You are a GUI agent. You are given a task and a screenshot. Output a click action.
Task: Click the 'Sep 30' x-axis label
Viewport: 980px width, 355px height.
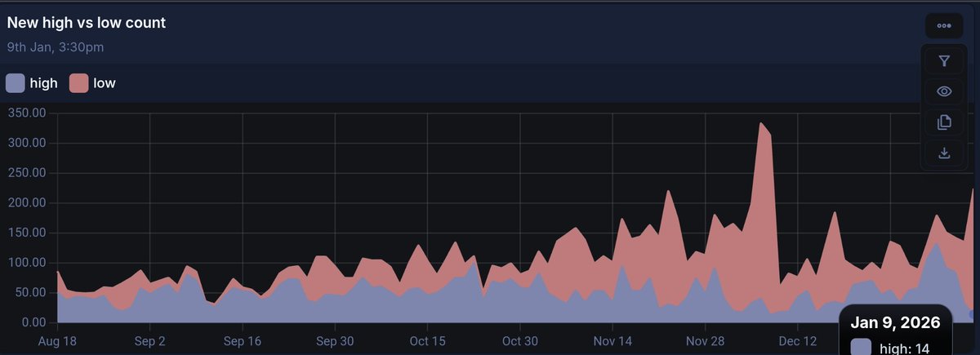(x=334, y=340)
